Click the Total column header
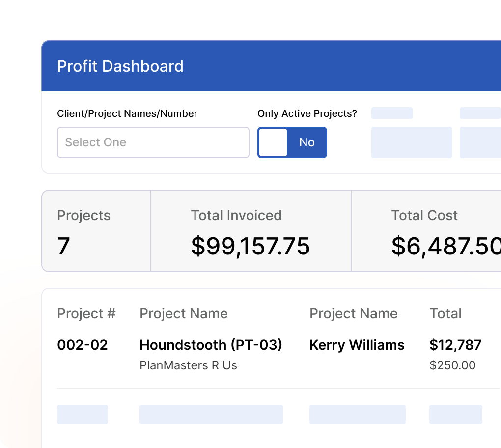The image size is (501, 448). coord(445,313)
